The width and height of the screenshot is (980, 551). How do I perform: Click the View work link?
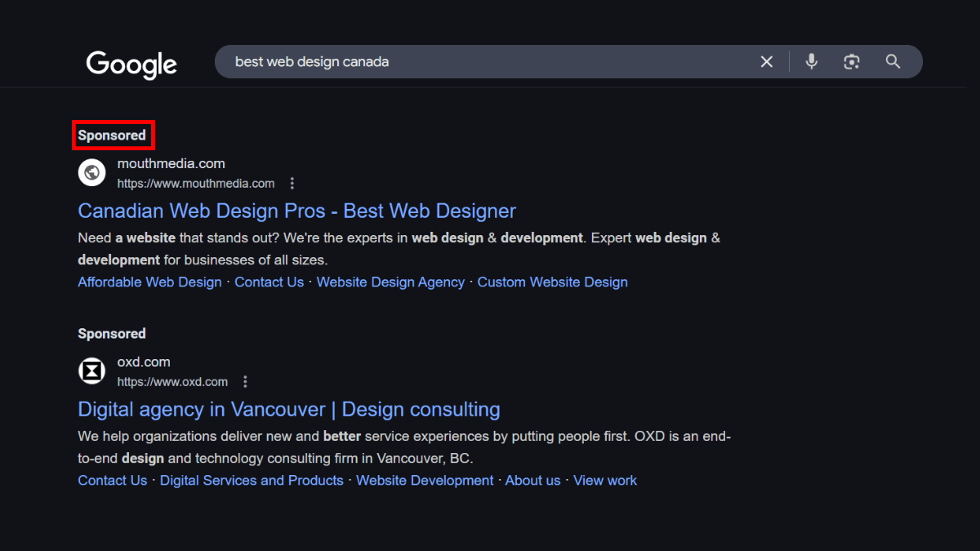(x=604, y=480)
